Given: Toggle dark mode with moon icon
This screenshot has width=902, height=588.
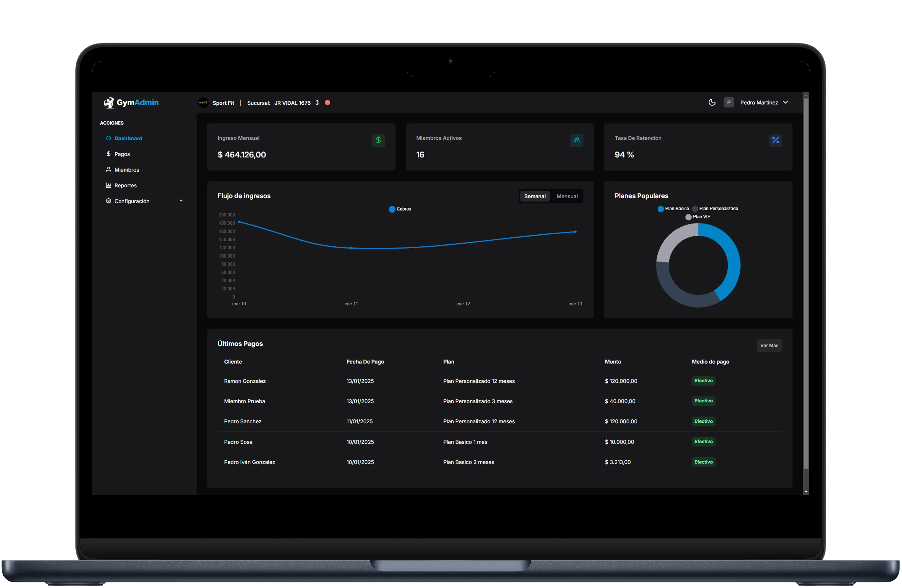Looking at the screenshot, I should (713, 103).
